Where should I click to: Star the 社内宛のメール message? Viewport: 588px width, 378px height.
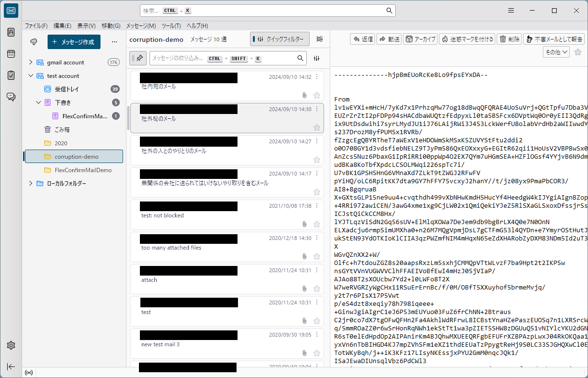click(317, 95)
